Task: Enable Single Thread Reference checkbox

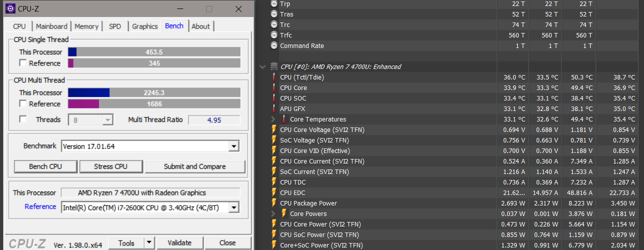Action: pos(22,63)
